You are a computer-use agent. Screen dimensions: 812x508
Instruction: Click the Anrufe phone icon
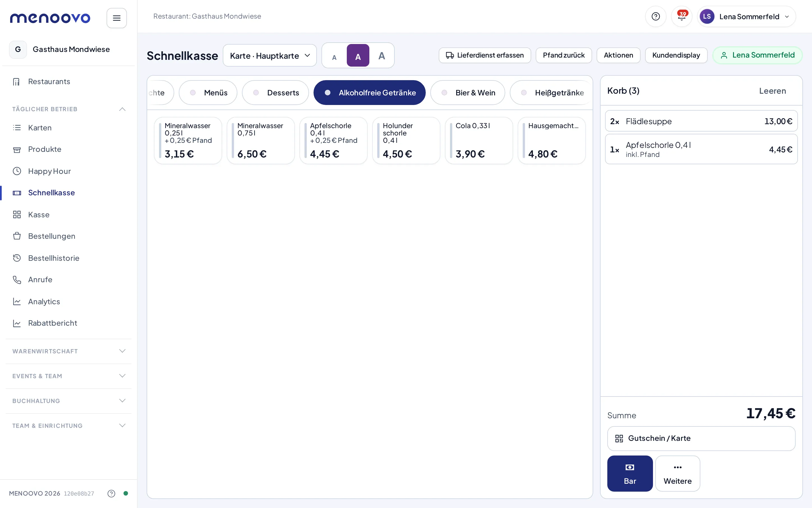tap(17, 279)
